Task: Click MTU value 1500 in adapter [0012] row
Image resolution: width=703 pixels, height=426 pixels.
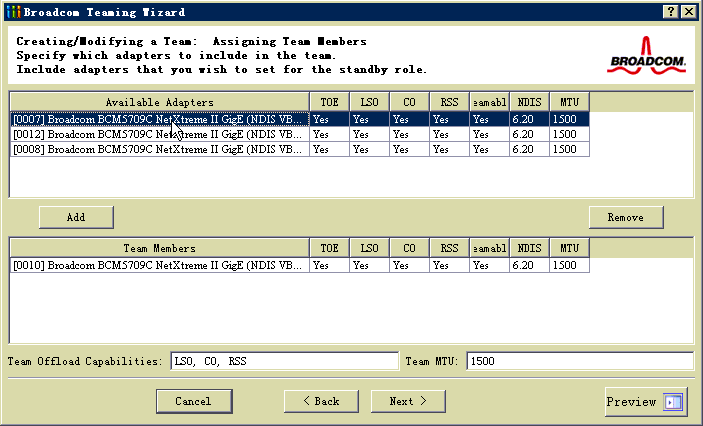Action: pos(569,135)
